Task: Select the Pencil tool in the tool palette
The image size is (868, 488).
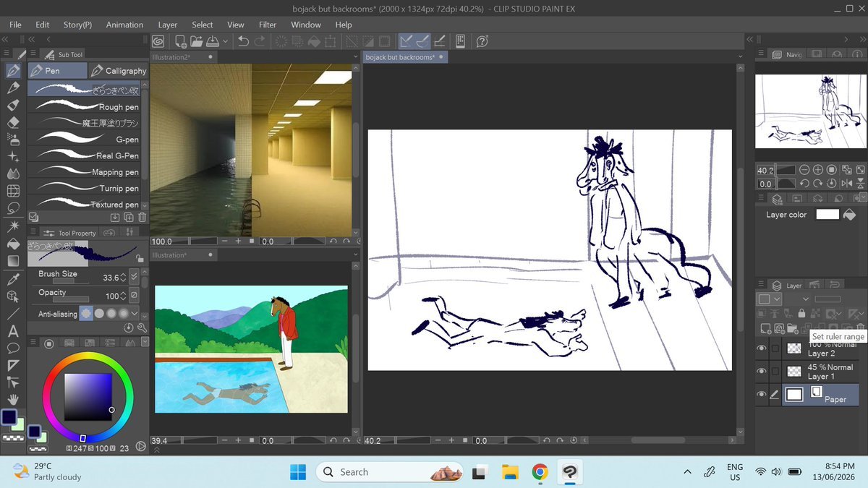Action: (13, 87)
